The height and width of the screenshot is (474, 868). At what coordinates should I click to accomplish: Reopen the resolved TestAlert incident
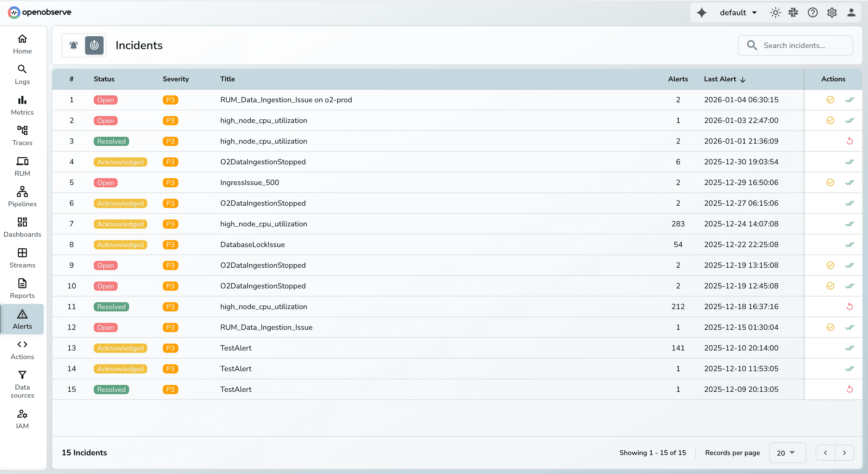(x=850, y=389)
